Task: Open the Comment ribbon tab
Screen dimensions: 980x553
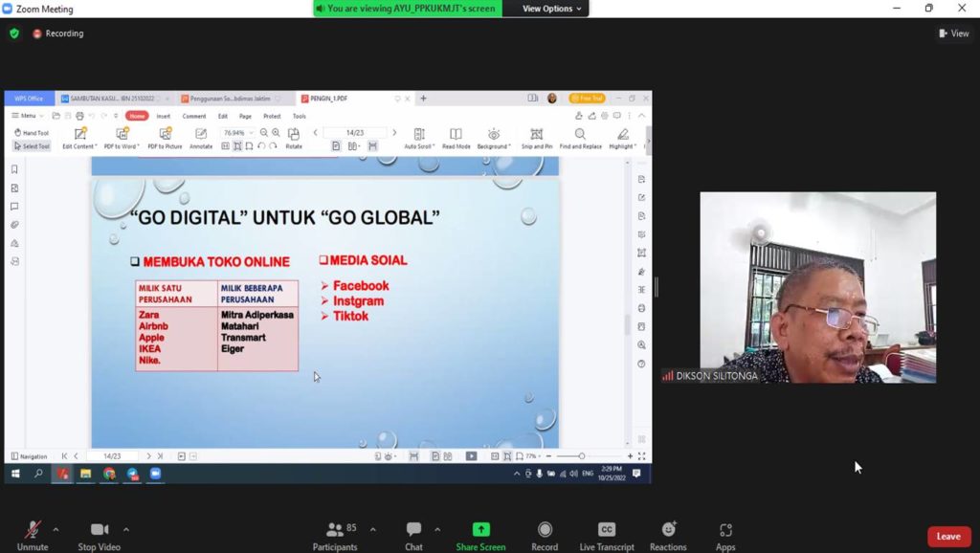Action: point(193,116)
